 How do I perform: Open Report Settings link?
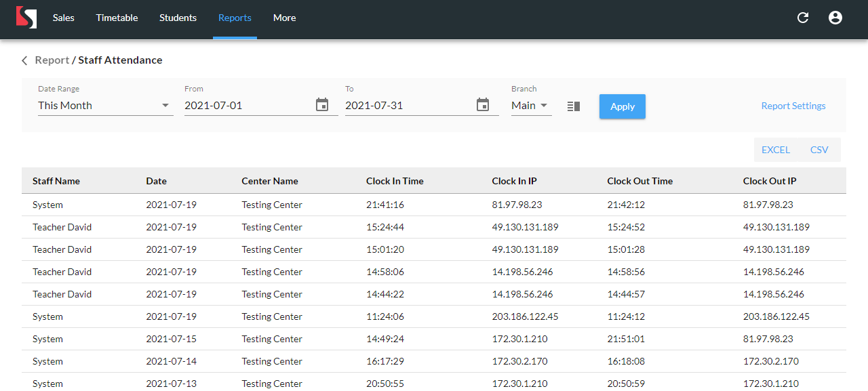click(793, 106)
